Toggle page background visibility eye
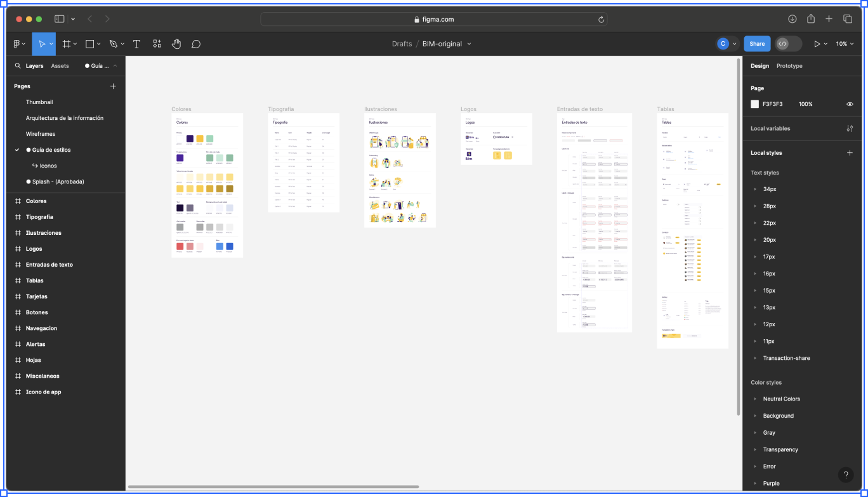This screenshot has width=868, height=497. tap(850, 104)
